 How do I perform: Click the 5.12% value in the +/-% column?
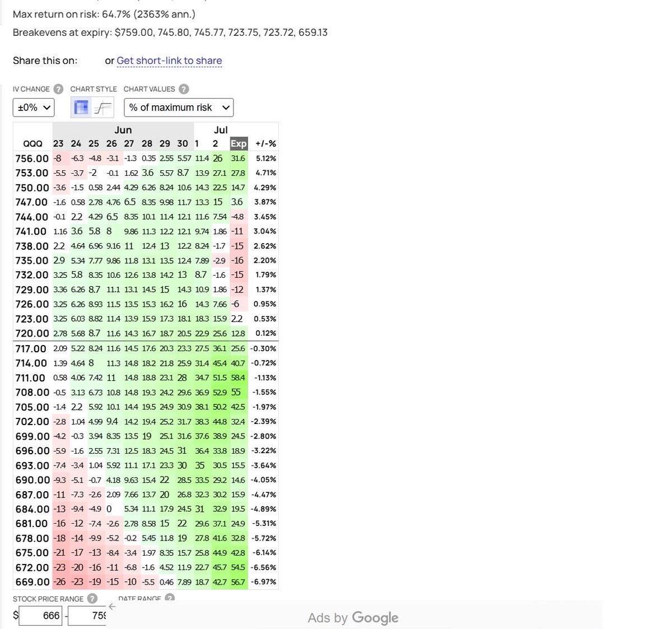(265, 159)
